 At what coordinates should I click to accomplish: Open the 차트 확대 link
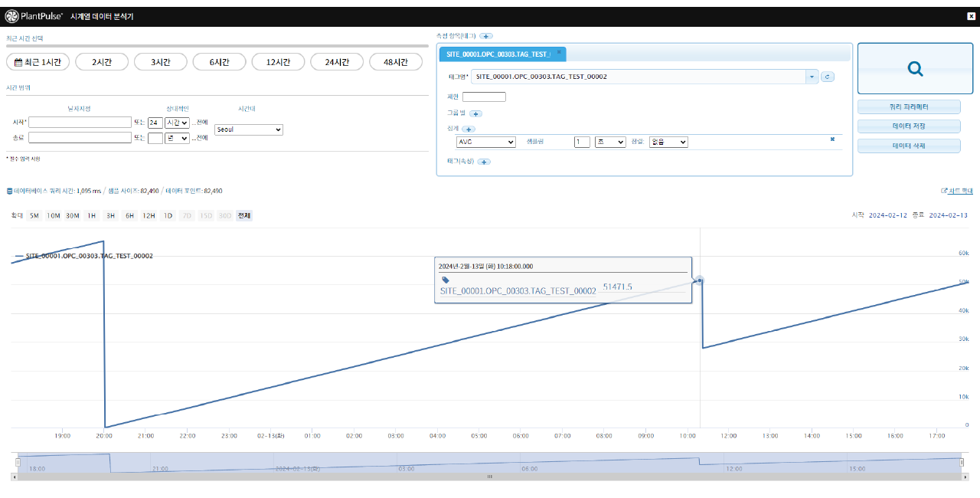(957, 191)
